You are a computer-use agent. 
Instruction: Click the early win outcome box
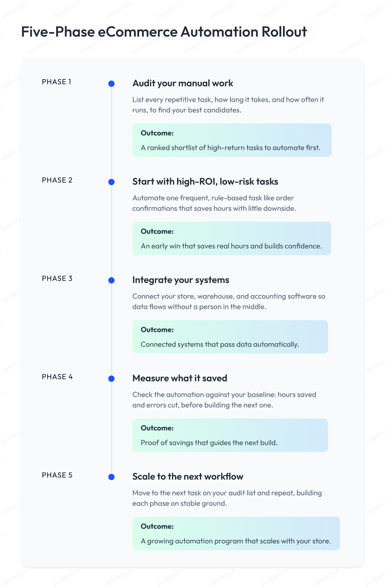point(232,238)
